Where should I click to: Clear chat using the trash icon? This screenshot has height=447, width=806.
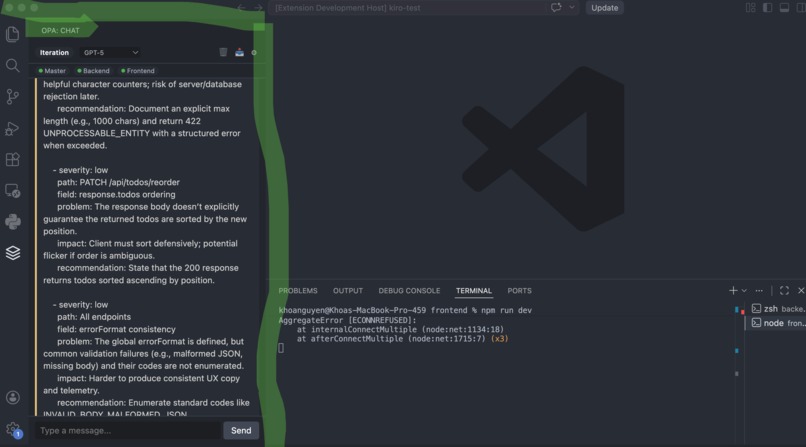pos(223,52)
